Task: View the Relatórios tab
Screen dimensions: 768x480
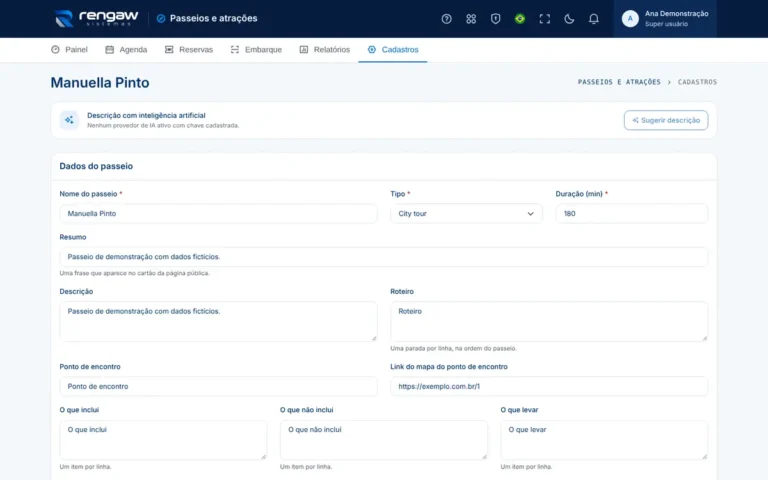Action: (x=325, y=49)
